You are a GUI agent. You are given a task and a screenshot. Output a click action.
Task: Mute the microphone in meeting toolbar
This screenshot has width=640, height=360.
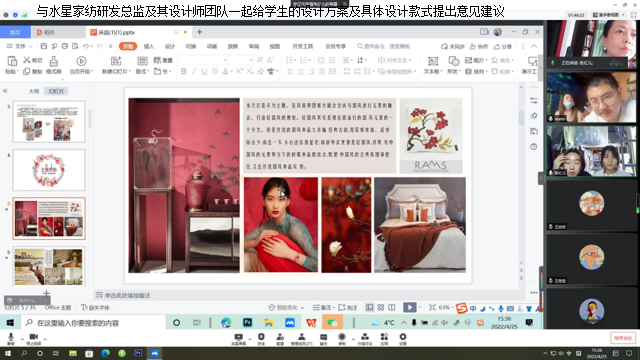pos(11,339)
